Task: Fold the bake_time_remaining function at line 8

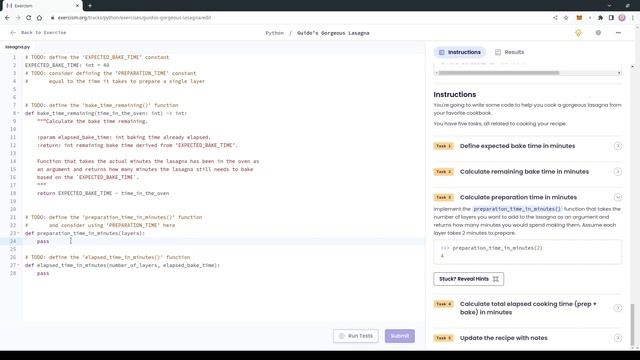Action: tap(19, 113)
